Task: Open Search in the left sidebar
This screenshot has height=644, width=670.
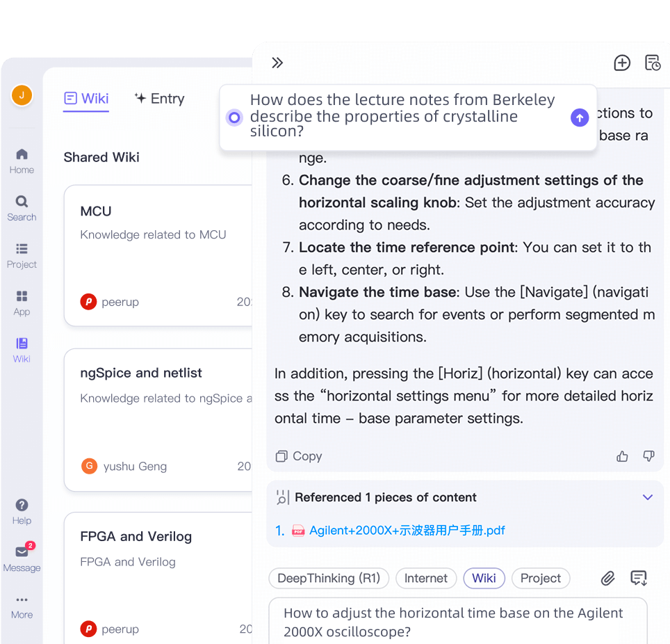Action: 22,208
